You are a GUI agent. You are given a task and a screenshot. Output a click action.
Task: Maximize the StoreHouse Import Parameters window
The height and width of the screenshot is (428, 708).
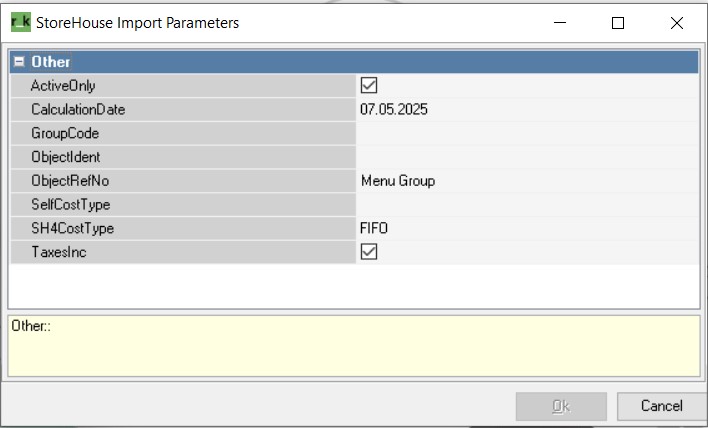[618, 23]
